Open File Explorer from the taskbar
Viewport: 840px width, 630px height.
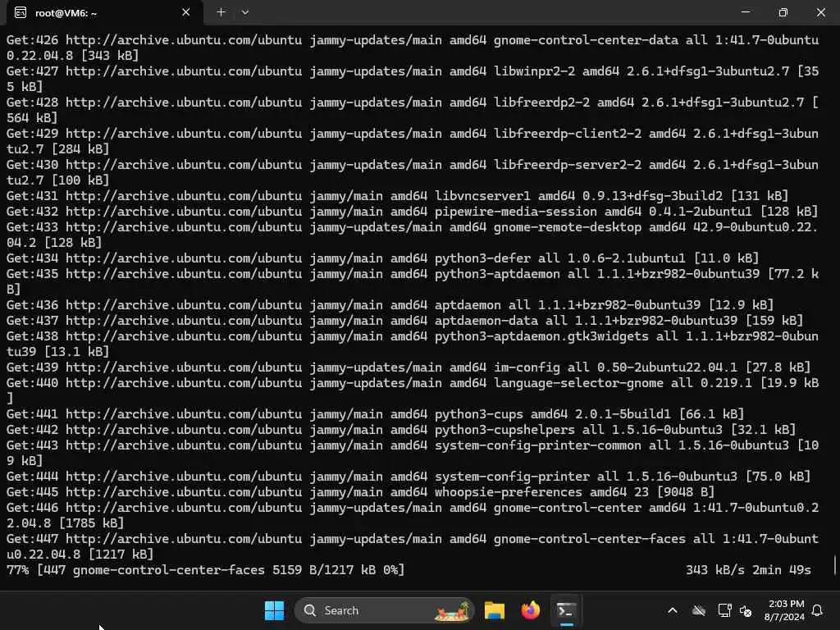pos(494,610)
